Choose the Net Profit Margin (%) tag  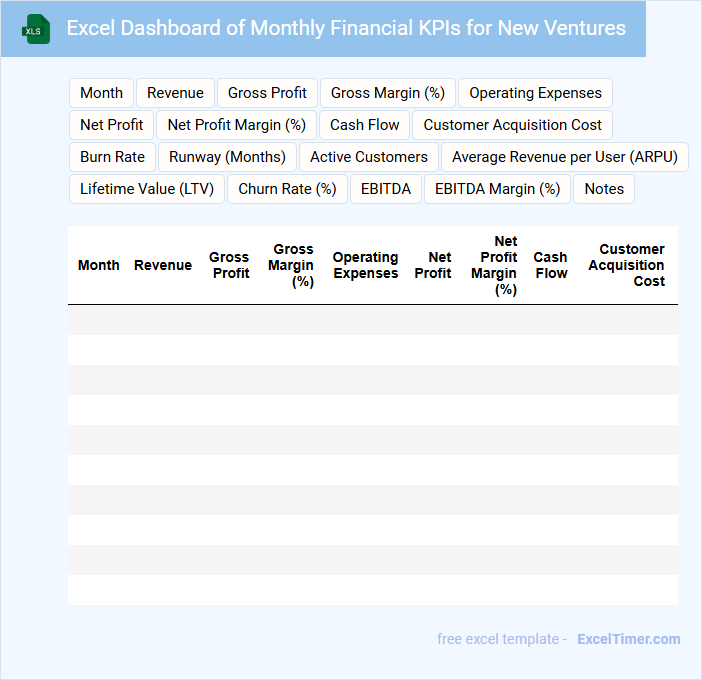coord(236,125)
